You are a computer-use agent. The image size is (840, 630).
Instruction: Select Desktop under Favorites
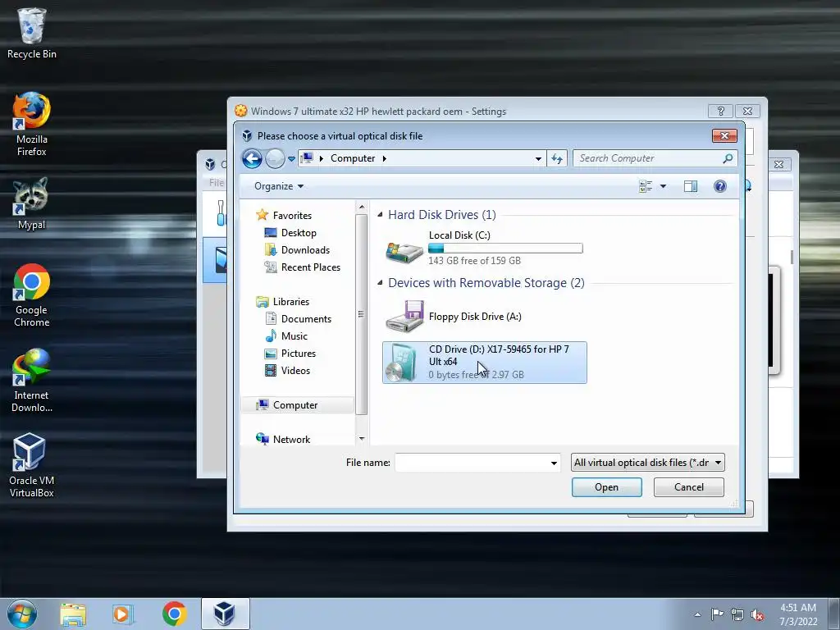pyautogui.click(x=290, y=233)
